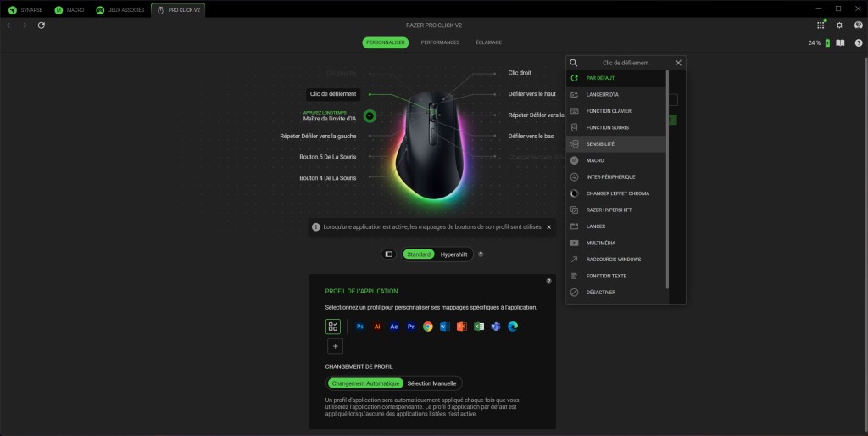
Task: Open the user guide book icon
Action: pos(840,42)
